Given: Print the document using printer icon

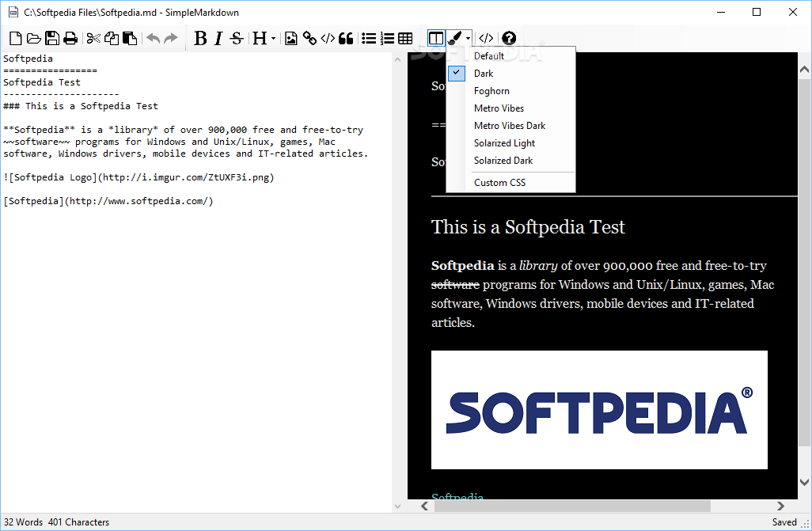Looking at the screenshot, I should pos(70,38).
